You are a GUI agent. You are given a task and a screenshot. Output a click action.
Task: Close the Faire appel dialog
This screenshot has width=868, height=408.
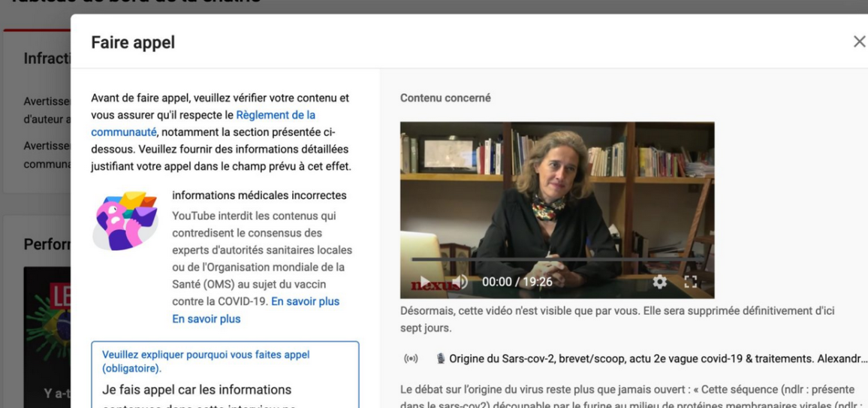point(859,41)
